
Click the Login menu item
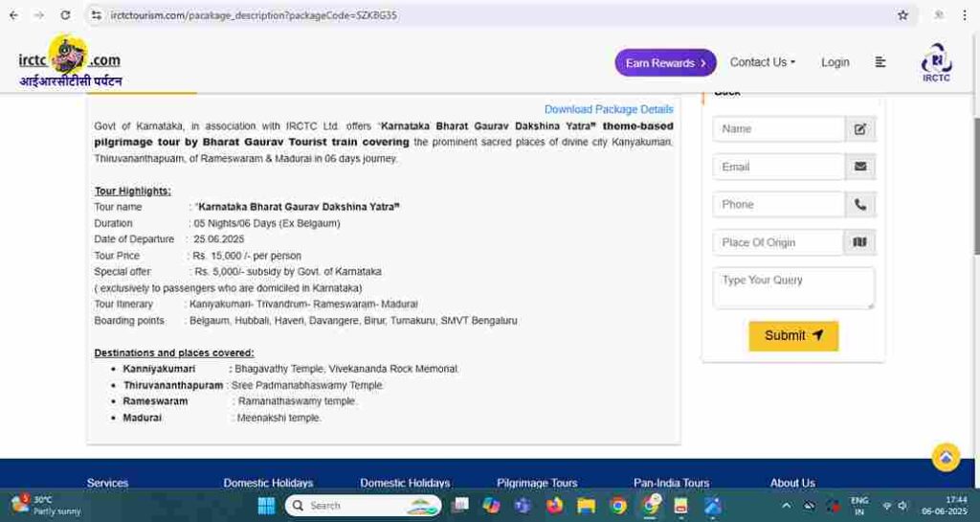835,62
